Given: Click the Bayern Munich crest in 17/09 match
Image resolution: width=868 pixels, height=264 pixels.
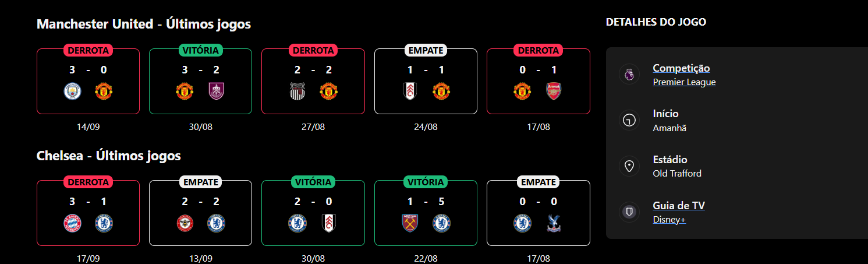Looking at the screenshot, I should click(x=73, y=223).
